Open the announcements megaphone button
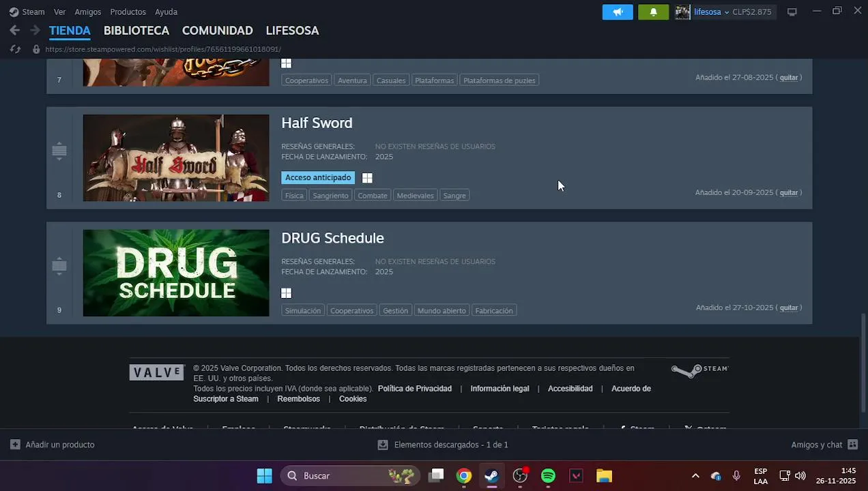Viewport: 868px width, 491px height. coord(618,12)
